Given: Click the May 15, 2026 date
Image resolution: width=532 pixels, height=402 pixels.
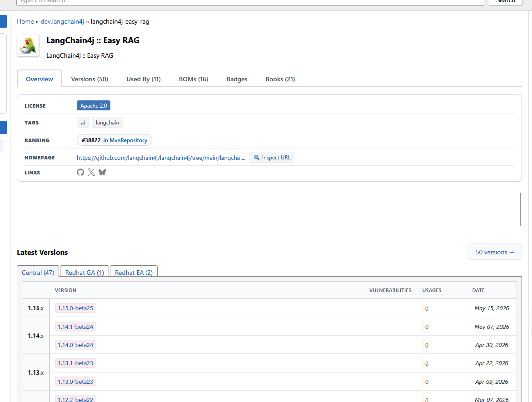Looking at the screenshot, I should [x=492, y=308].
